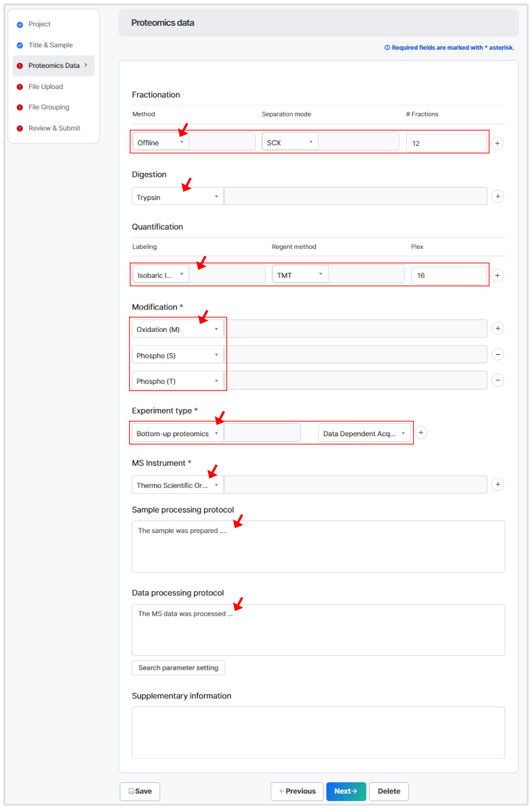Remove the Phospho (T) modification row
The height and width of the screenshot is (809, 532).
(x=498, y=380)
